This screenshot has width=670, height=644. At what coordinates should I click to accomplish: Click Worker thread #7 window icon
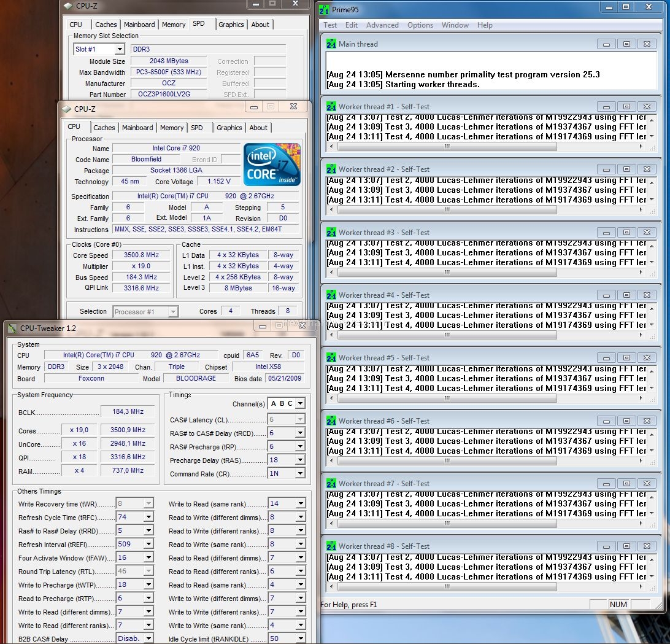coord(331,483)
